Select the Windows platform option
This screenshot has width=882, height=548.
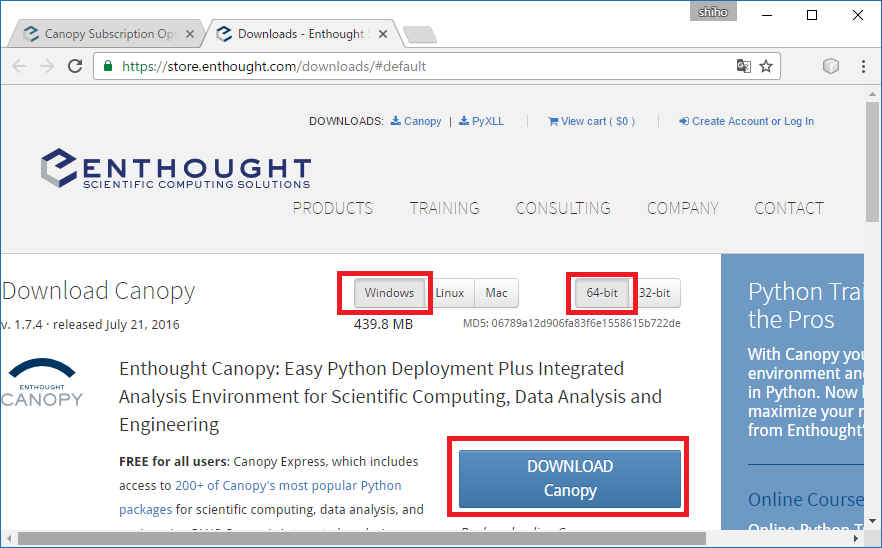[x=389, y=293]
